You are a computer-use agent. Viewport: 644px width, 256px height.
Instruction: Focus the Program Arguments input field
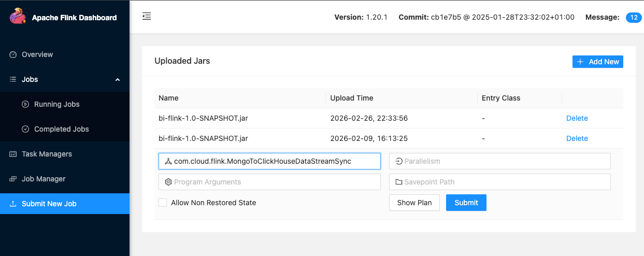(x=269, y=182)
